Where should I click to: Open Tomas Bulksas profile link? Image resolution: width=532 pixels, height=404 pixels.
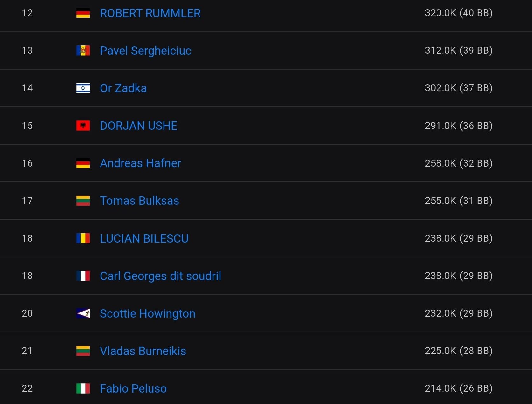click(x=139, y=201)
